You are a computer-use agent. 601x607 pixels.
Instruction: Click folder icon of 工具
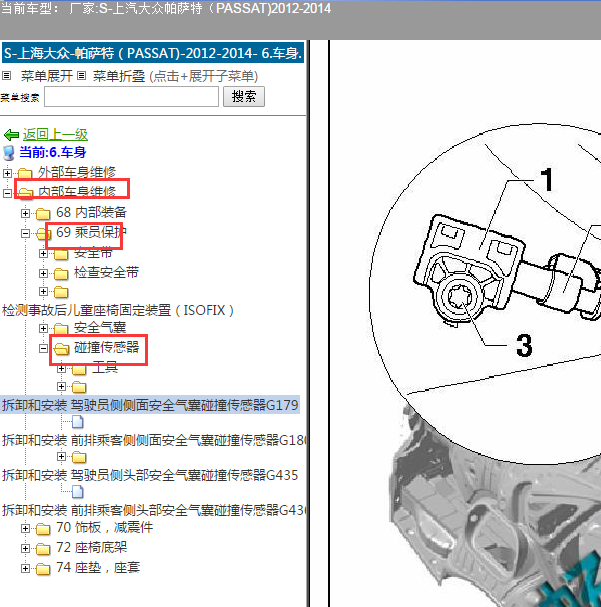pyautogui.click(x=79, y=369)
